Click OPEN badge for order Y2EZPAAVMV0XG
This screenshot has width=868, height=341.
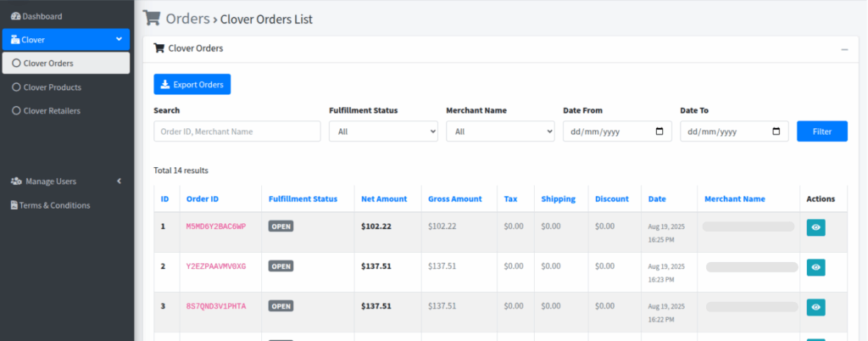(281, 266)
